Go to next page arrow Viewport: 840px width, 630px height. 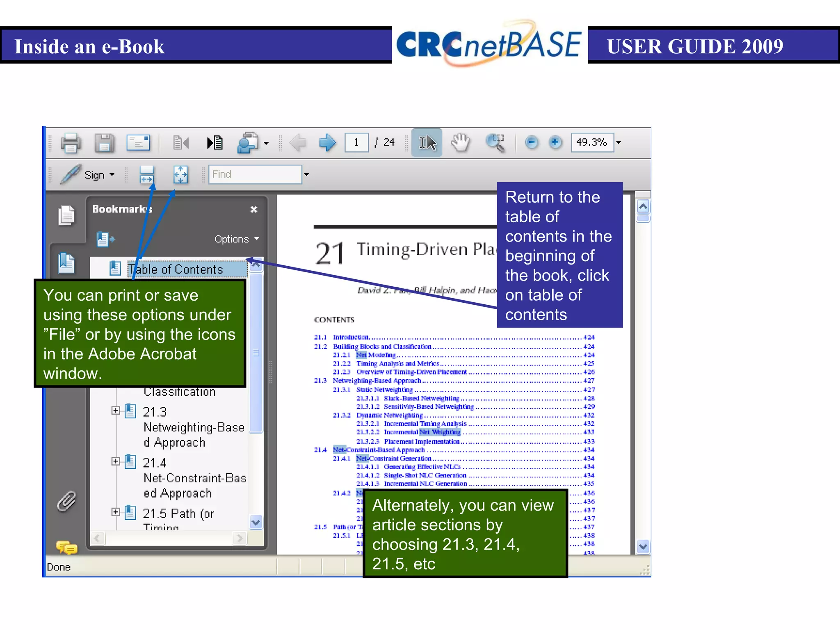coord(327,143)
